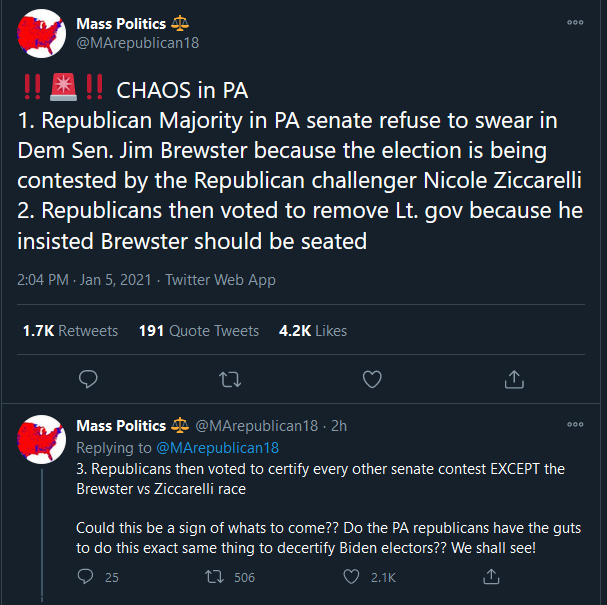Click @MArepublican18 in Replying to line
Viewport: 607px width, 605px height.
point(217,448)
